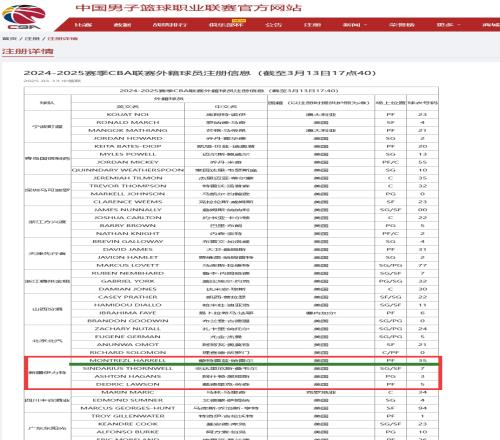Click jersey number 94 in Marcus Georges-Hunt's row
Viewport: 500px width, 440px height.
click(x=422, y=408)
